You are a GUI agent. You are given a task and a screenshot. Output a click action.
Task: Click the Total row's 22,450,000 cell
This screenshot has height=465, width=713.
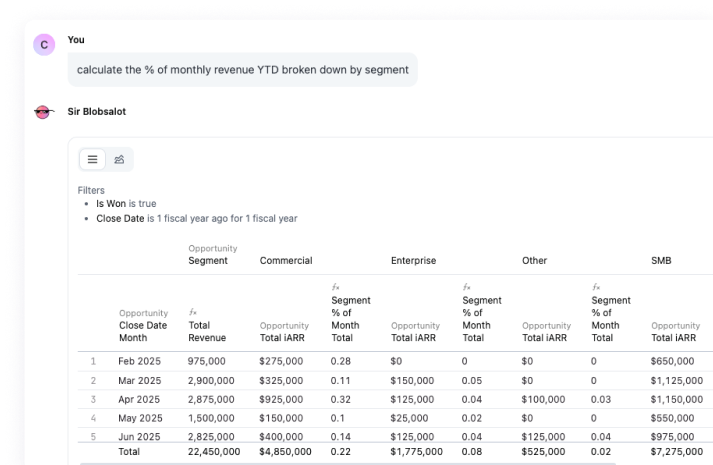point(214,452)
